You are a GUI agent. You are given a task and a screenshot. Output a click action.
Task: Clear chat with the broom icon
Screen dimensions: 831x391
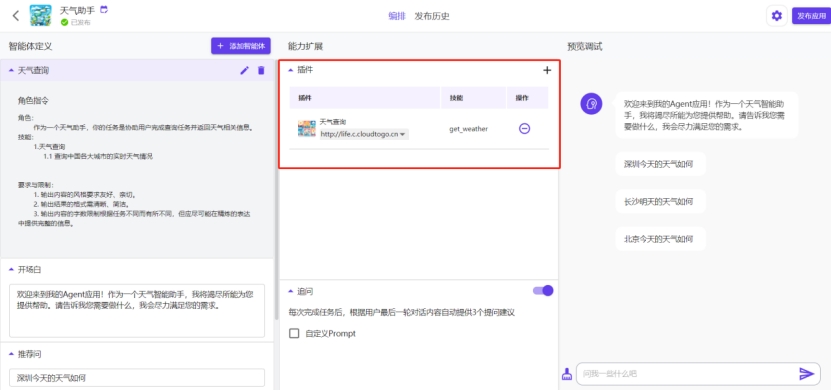567,374
